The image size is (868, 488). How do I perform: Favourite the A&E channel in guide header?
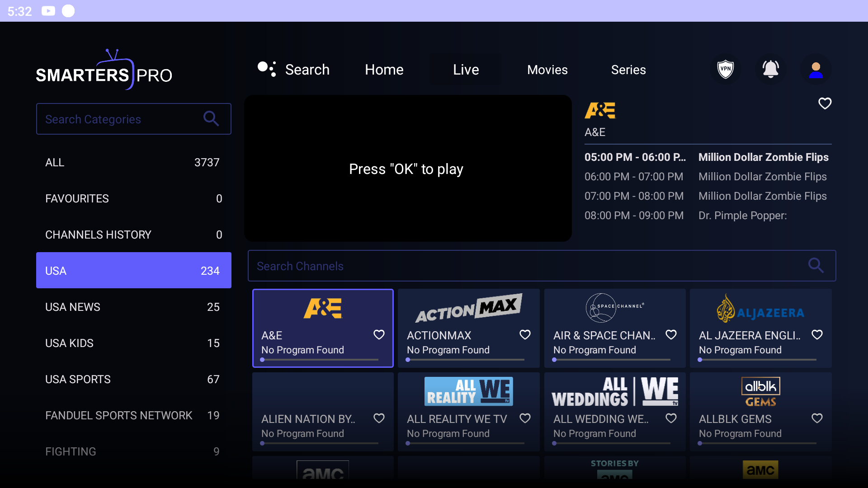click(x=825, y=103)
